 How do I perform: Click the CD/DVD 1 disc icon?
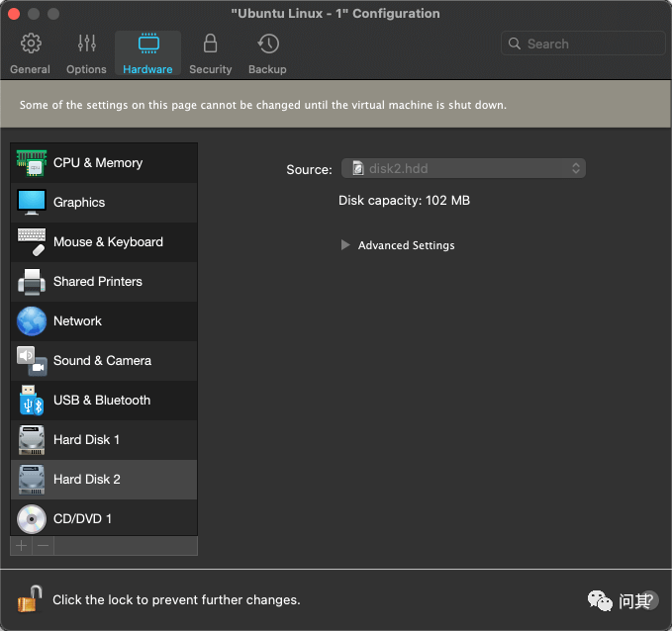point(32,519)
